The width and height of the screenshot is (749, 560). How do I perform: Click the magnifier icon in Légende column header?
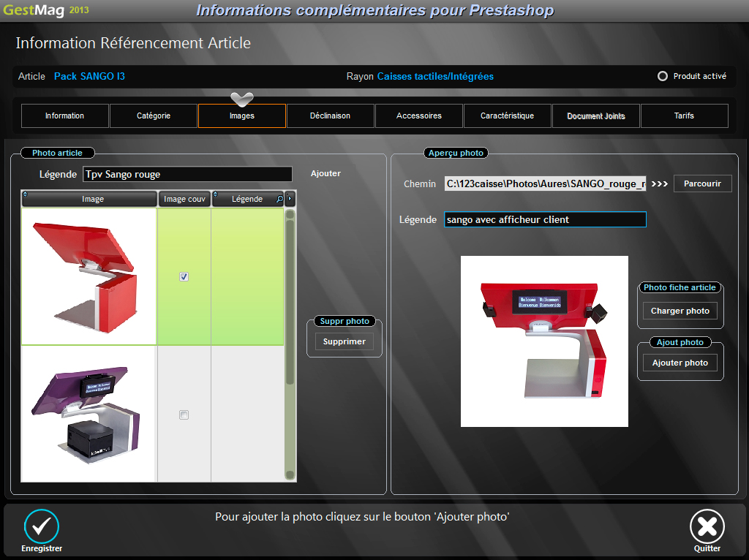(279, 199)
